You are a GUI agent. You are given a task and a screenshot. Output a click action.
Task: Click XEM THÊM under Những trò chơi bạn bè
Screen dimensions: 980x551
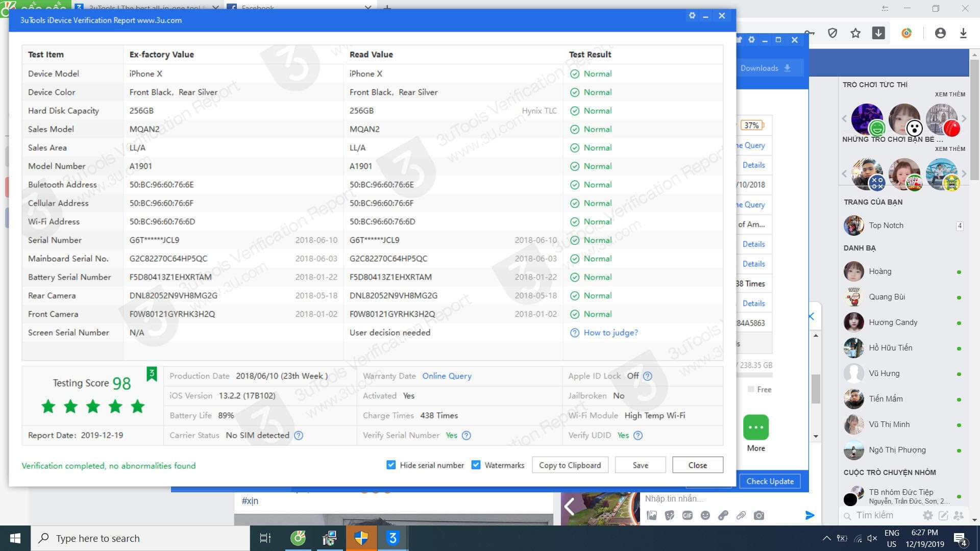[950, 149]
